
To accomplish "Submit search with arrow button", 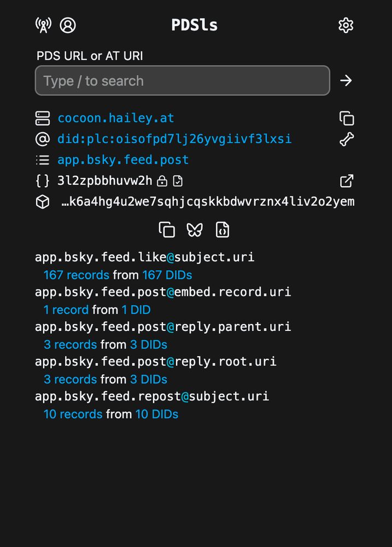I will (x=346, y=80).
